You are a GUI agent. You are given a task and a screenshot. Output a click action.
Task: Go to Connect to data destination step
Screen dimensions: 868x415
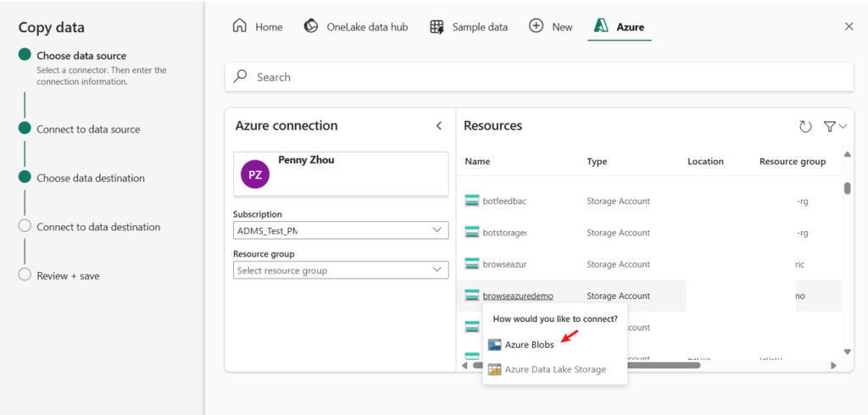pyautogui.click(x=98, y=227)
